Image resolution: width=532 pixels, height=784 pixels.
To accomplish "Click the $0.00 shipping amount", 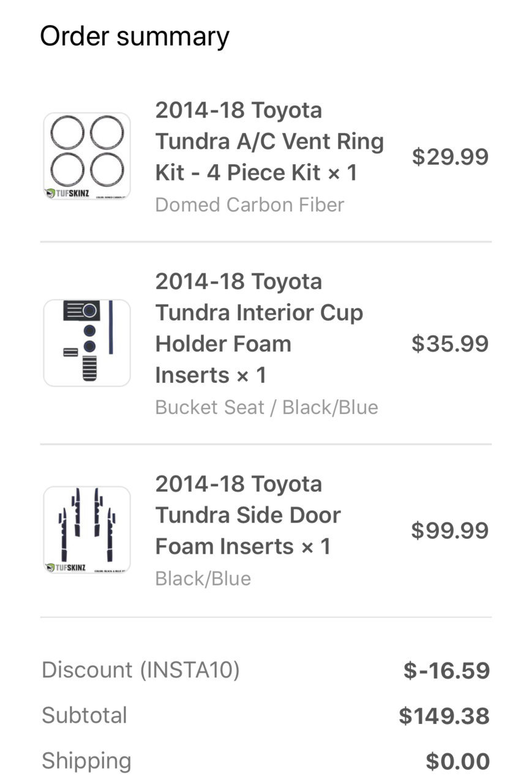I will click(458, 762).
